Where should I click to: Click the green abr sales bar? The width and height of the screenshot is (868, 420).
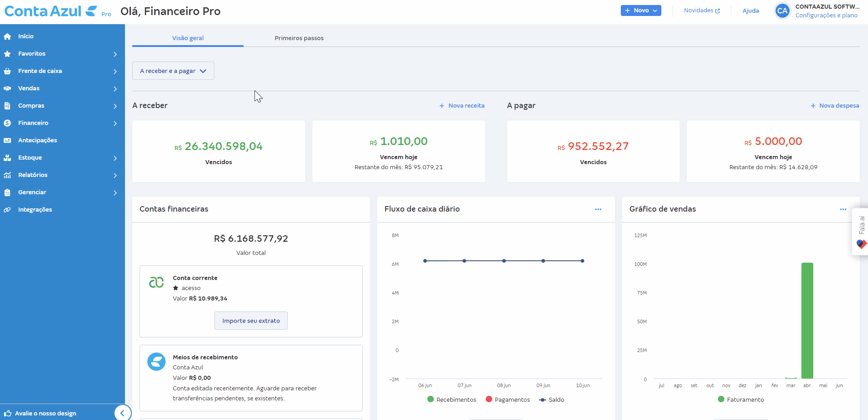point(807,321)
